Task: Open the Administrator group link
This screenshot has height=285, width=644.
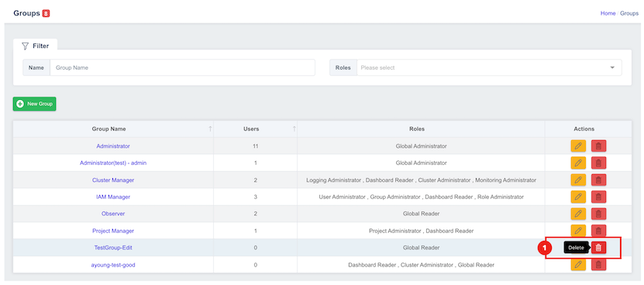Action: [x=113, y=146]
